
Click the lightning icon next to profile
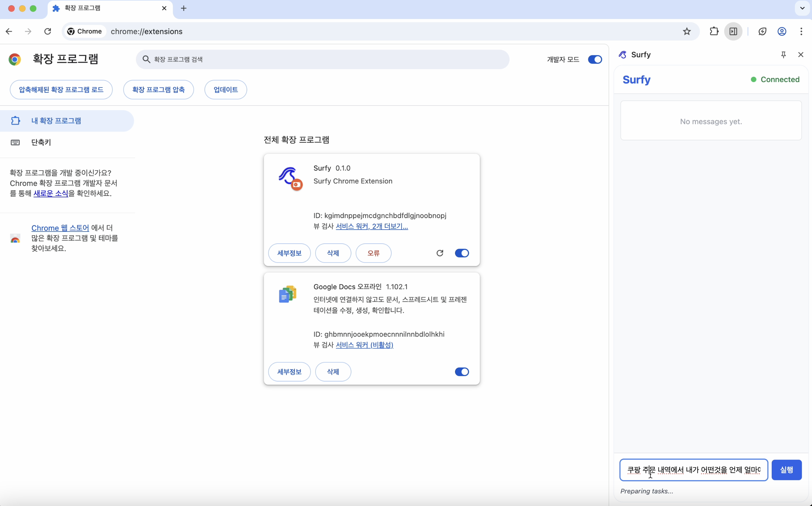pos(762,32)
